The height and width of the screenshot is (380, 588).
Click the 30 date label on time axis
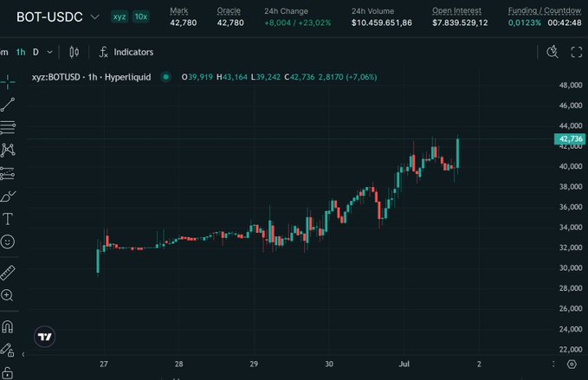(329, 364)
